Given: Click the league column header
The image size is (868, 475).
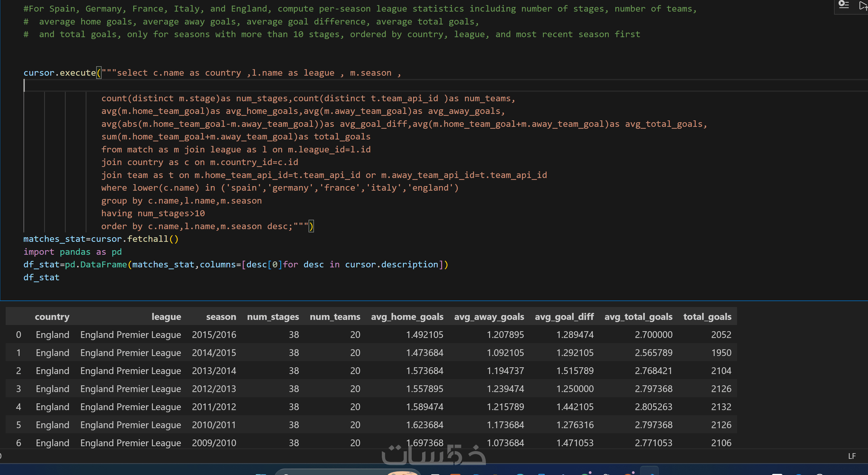Looking at the screenshot, I should pos(166,316).
